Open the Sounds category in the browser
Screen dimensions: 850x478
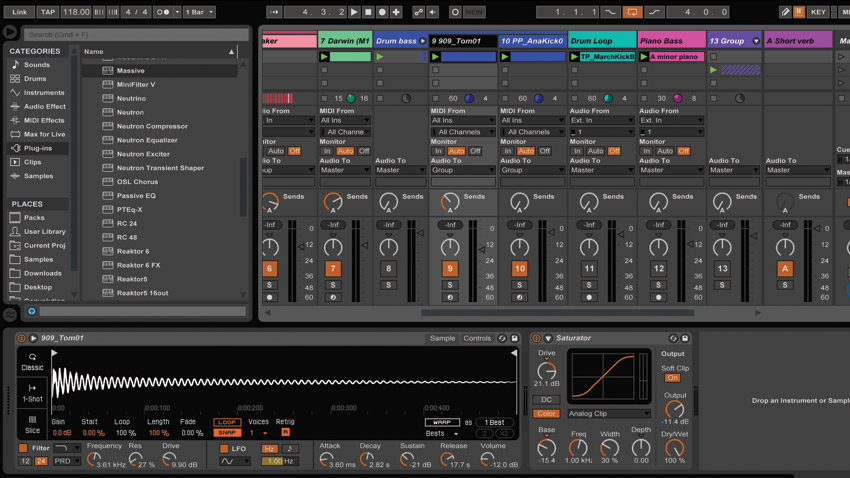[x=36, y=64]
